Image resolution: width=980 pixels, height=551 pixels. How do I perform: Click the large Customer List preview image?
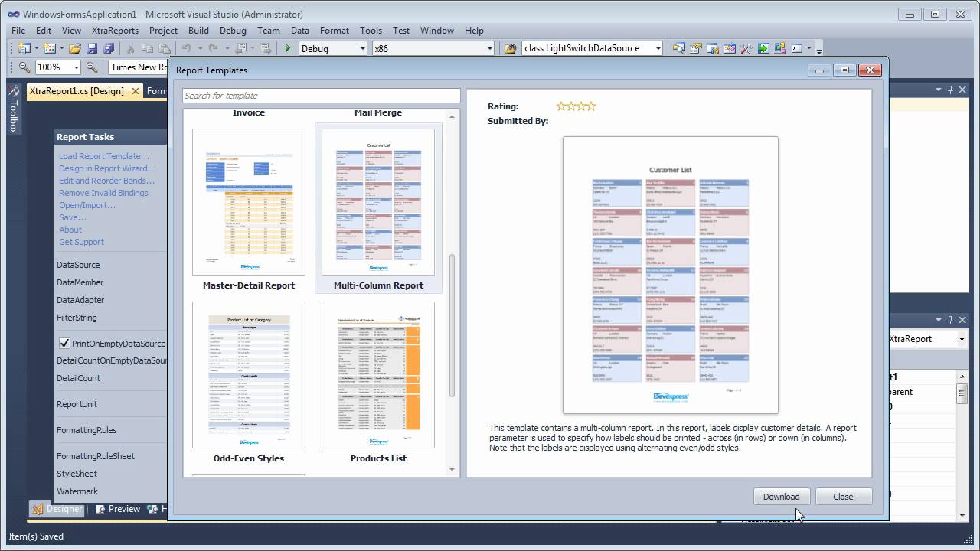[670, 275]
